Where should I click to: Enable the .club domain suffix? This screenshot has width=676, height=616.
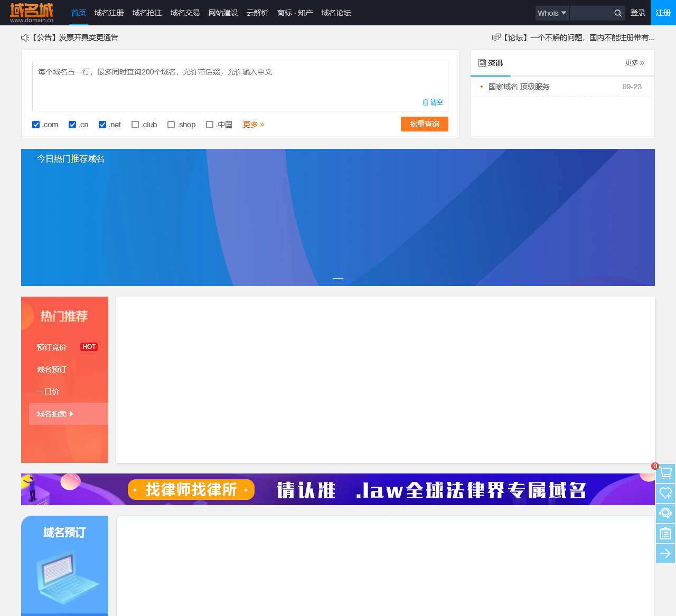point(135,125)
